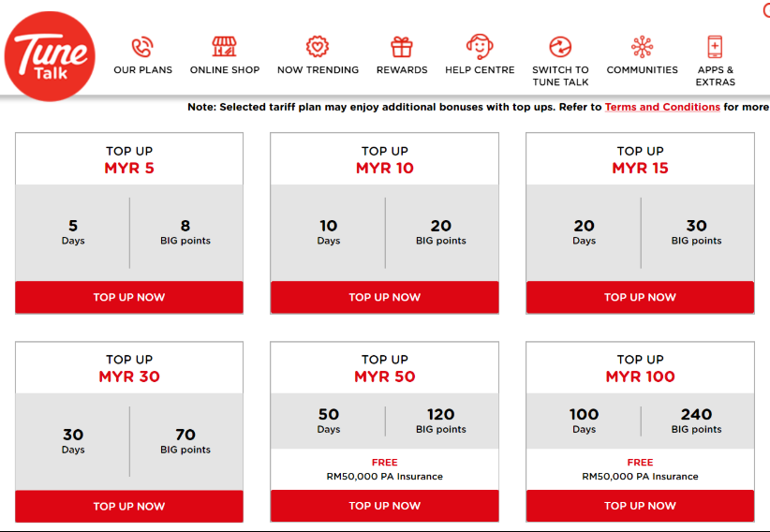The image size is (770, 532).
Task: Click Top Up Now for MYR 100
Action: (x=640, y=506)
